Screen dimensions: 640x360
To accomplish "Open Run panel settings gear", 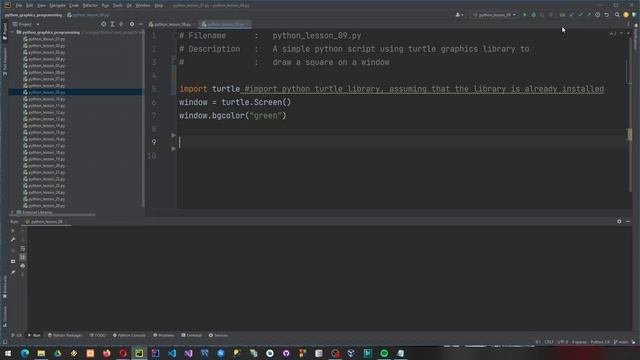I will (x=619, y=221).
